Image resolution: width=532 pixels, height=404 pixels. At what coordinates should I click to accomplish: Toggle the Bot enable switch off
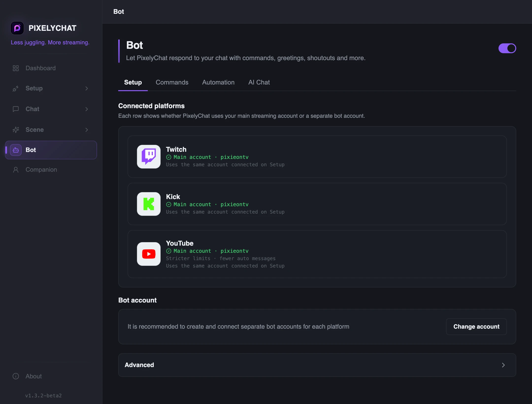[507, 48]
